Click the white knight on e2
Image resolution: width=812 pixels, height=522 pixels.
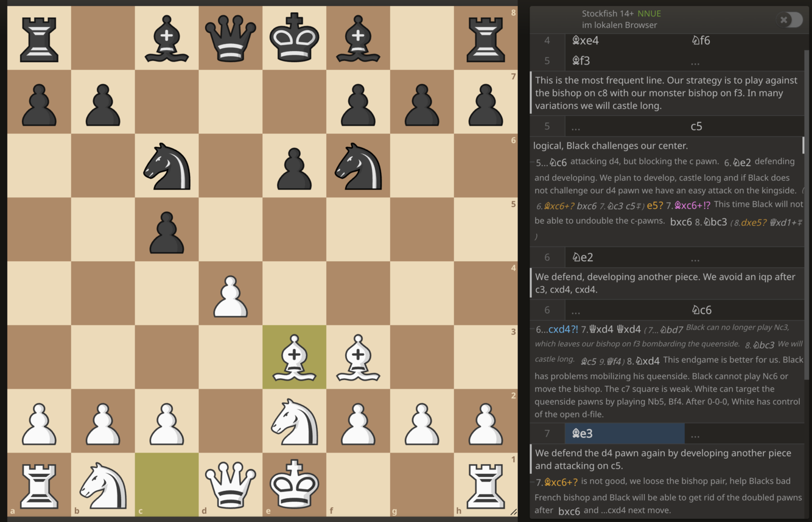pos(294,421)
